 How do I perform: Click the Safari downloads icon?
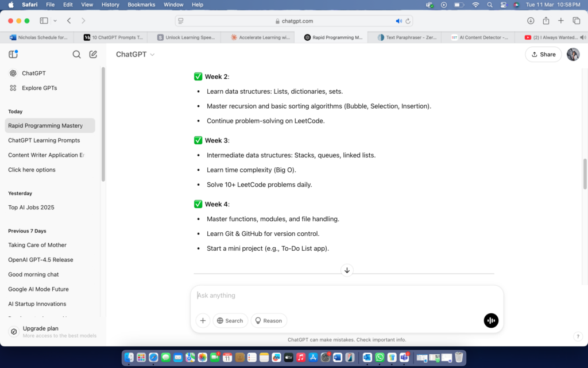point(531,21)
